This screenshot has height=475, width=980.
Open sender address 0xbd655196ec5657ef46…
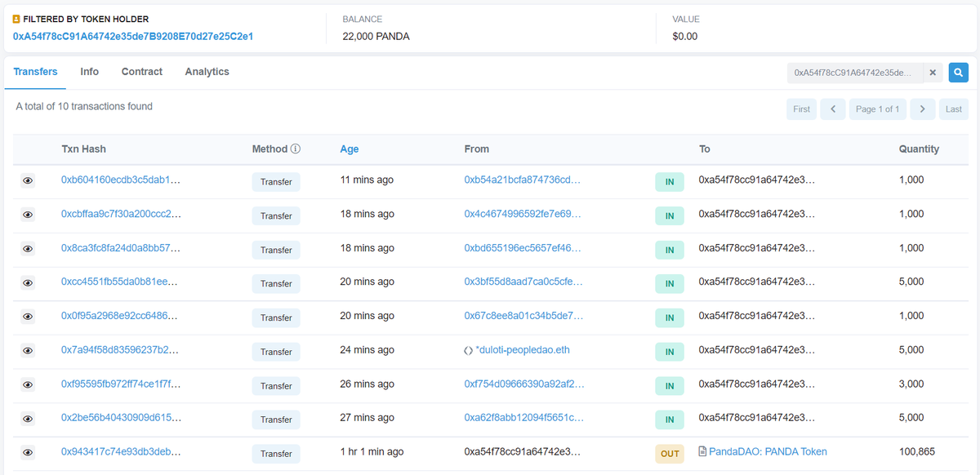click(523, 247)
